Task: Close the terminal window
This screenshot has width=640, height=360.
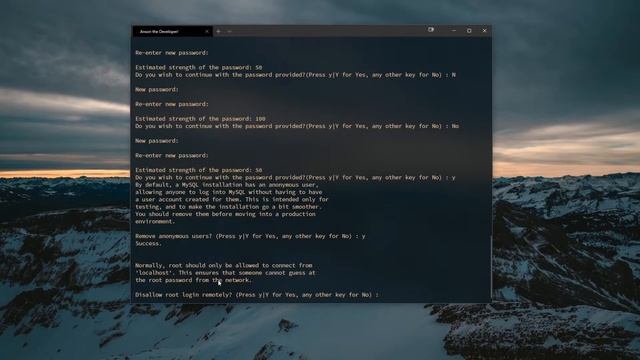Action: coord(484,31)
